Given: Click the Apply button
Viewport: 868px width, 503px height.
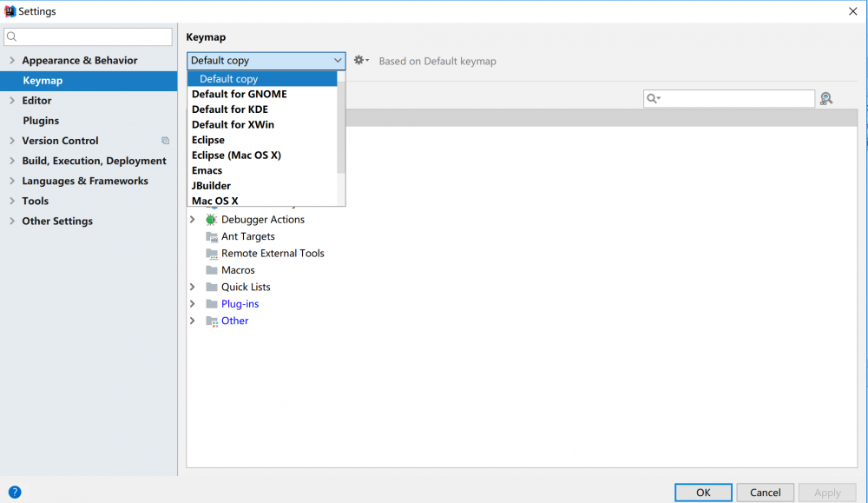Looking at the screenshot, I should pyautogui.click(x=827, y=493).
